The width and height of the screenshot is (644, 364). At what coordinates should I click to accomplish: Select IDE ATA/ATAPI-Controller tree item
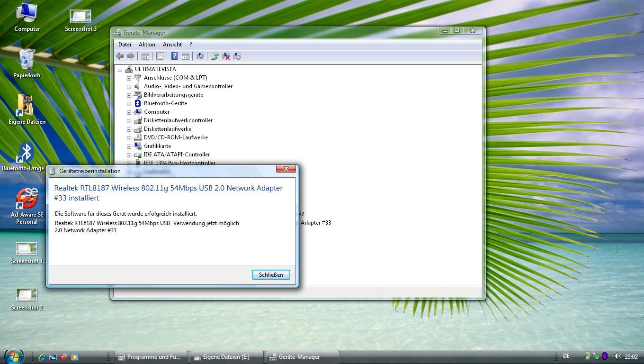(x=177, y=155)
